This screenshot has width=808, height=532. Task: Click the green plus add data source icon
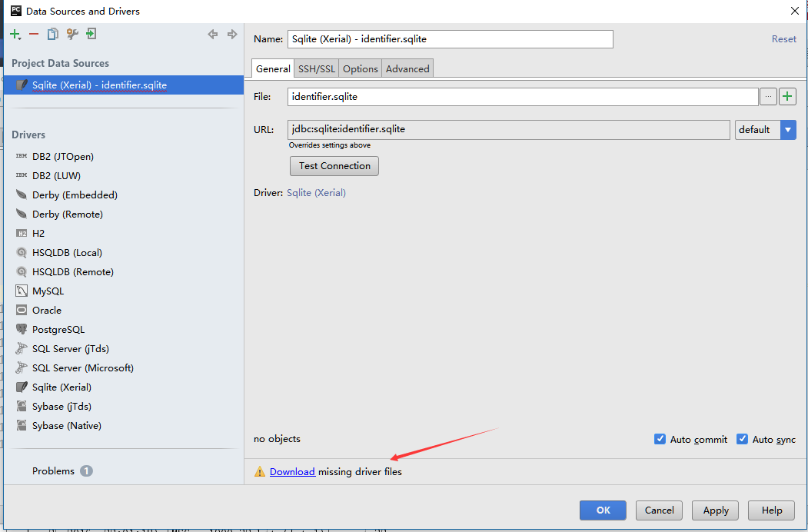[15, 35]
